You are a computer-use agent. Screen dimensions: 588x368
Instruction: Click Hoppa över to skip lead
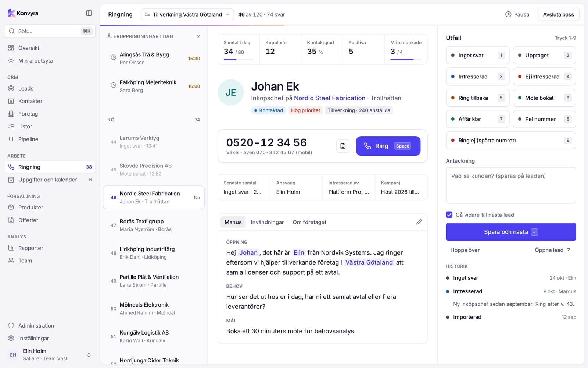pos(465,250)
